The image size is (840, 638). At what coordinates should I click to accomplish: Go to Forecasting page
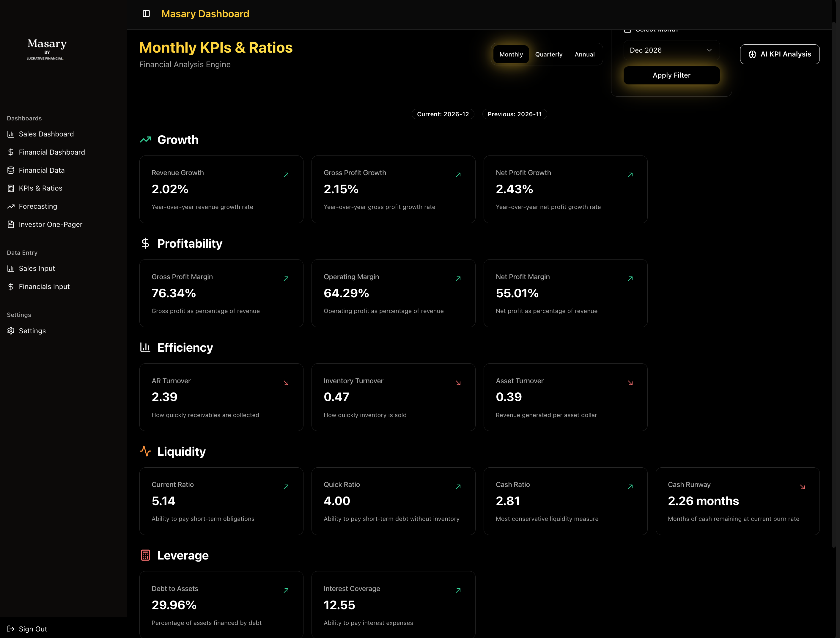(37, 206)
